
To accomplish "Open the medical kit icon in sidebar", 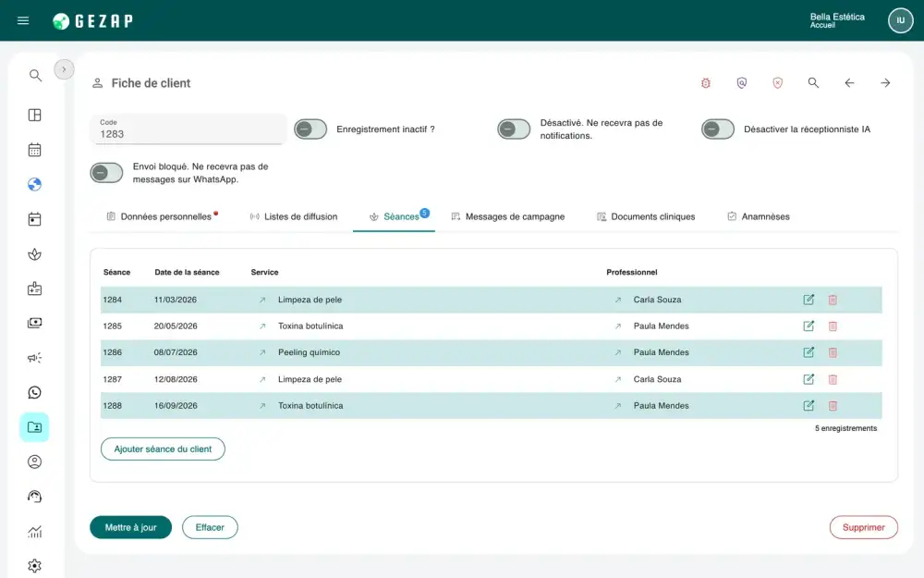I will pos(35,289).
